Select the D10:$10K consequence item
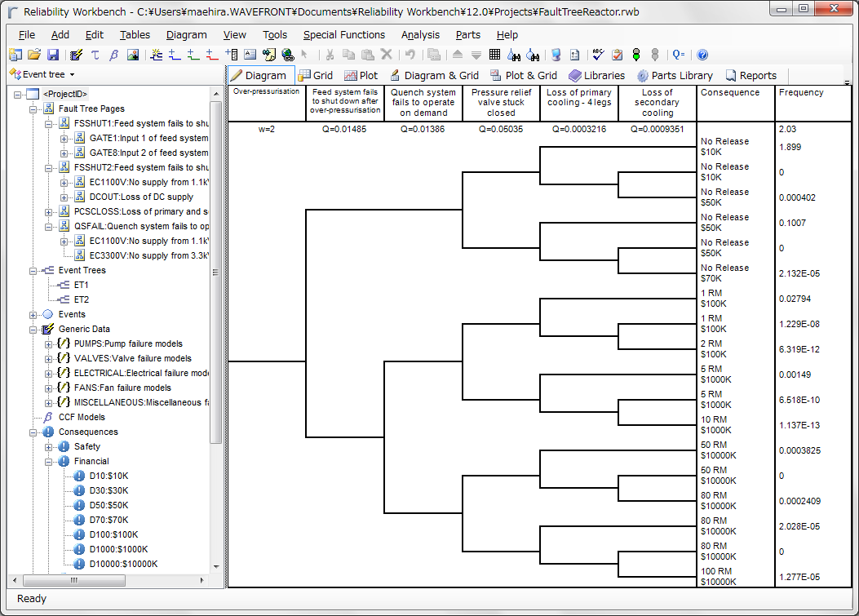859x616 pixels. pyautogui.click(x=109, y=476)
